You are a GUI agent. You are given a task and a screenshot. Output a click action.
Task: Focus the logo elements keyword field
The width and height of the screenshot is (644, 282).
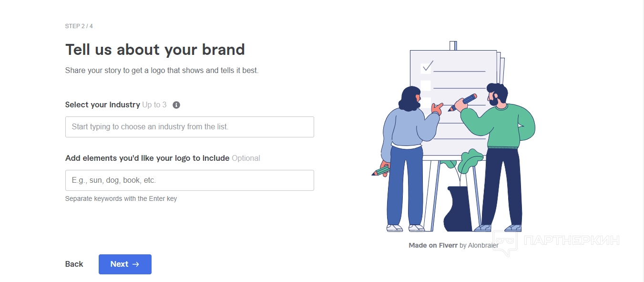[x=189, y=180]
